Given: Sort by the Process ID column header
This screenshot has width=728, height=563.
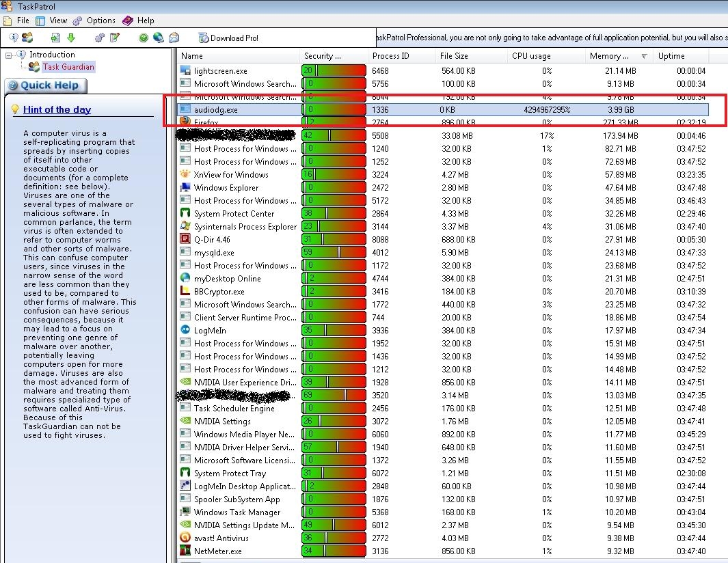Looking at the screenshot, I should coord(402,56).
